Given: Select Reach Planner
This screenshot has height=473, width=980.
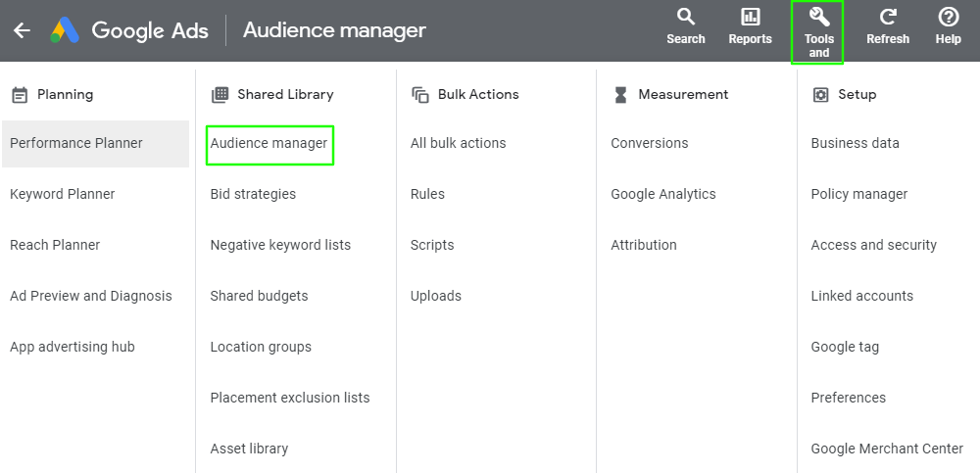Looking at the screenshot, I should 55,245.
